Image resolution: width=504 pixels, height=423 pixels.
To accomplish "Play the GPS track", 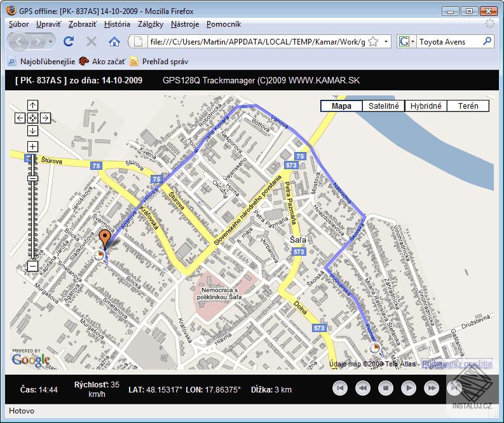I will tap(409, 388).
